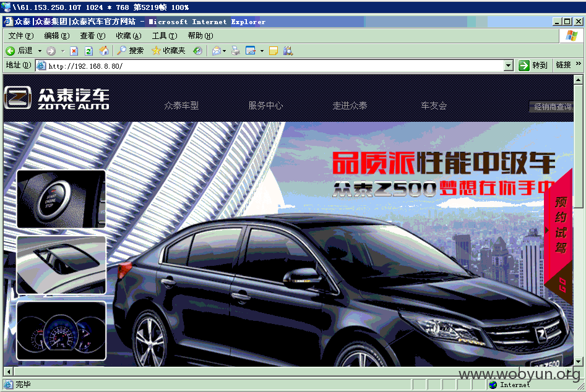The image size is (586, 392).
Task: Click the IE icon in title bar
Action: point(8,22)
